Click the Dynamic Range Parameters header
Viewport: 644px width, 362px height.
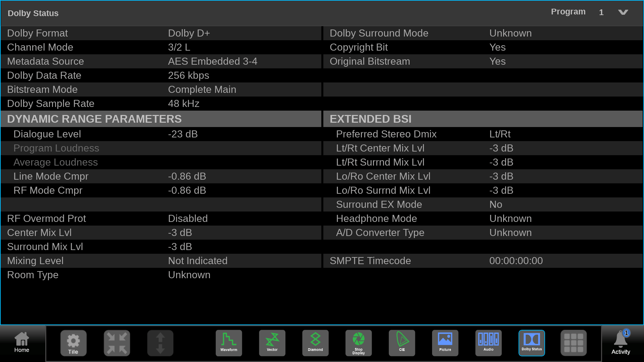click(x=94, y=119)
